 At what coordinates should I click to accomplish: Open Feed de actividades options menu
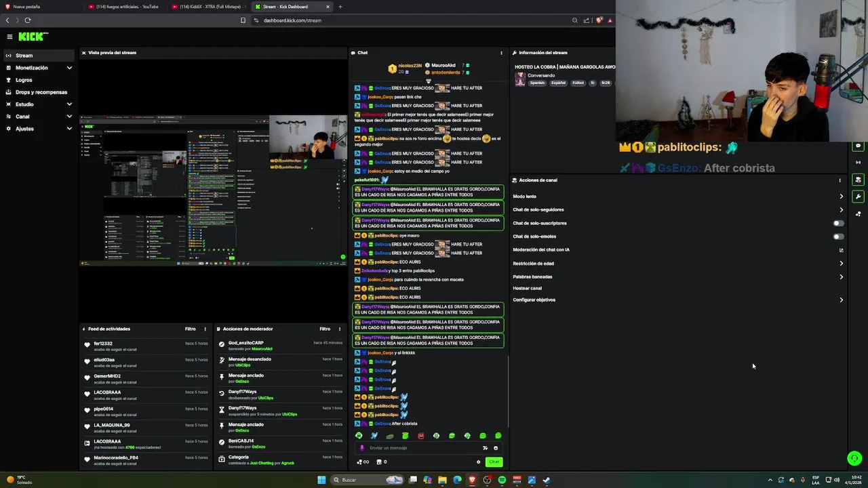click(x=205, y=329)
